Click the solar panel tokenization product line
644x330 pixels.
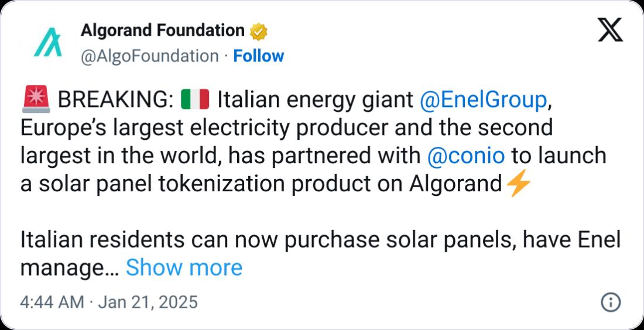(261, 184)
